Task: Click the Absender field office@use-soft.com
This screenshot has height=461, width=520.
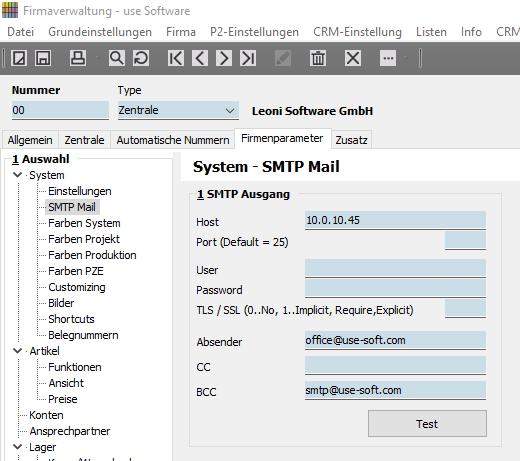Action: [395, 340]
